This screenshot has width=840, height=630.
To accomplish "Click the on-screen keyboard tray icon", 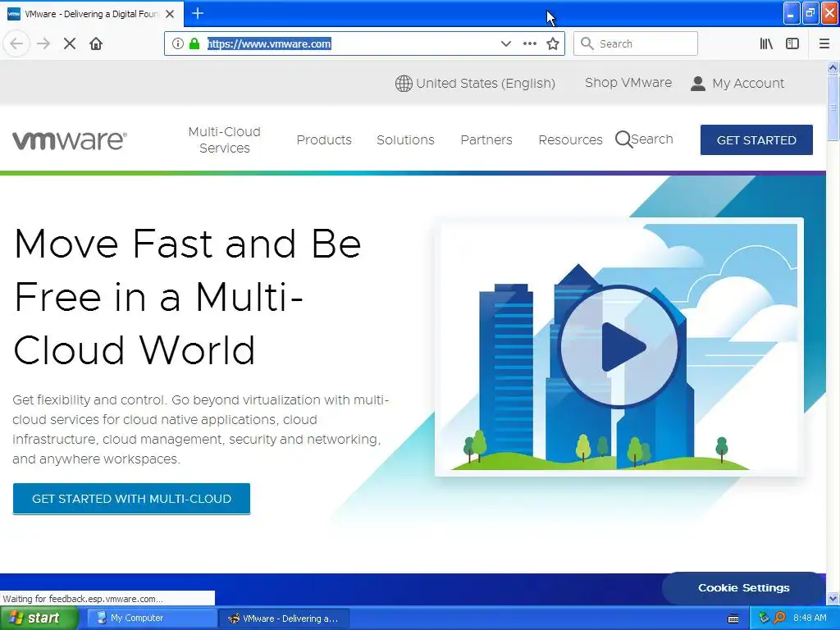I will 733,619.
